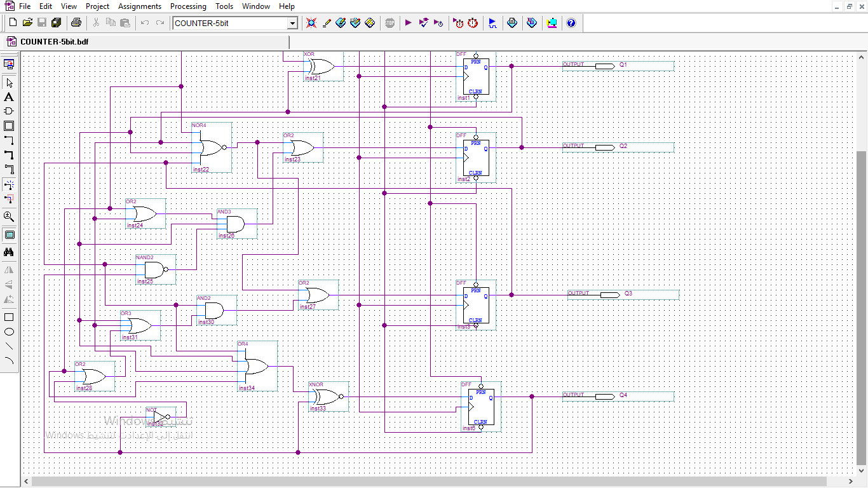Detach the window with top sidebar icon
Viewport: 868px width, 488px height.
[x=9, y=64]
